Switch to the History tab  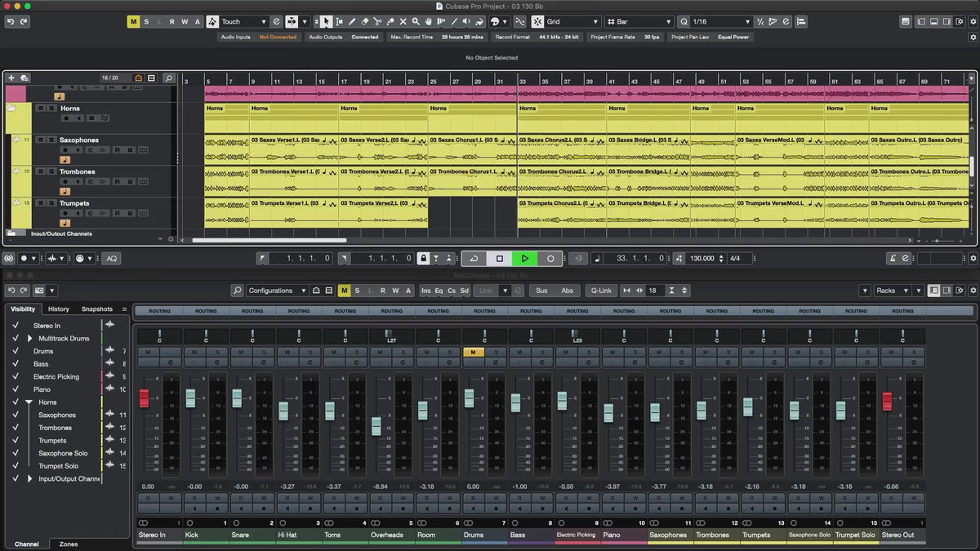(59, 309)
